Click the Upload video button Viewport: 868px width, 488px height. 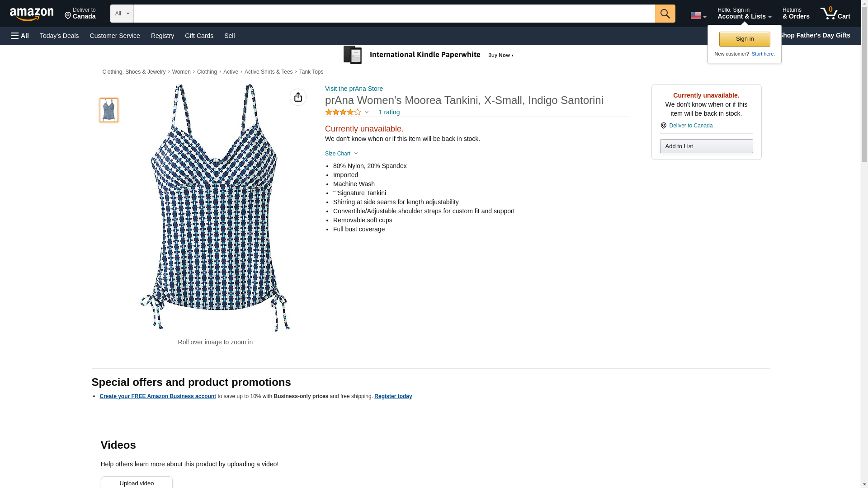pyautogui.click(x=137, y=483)
